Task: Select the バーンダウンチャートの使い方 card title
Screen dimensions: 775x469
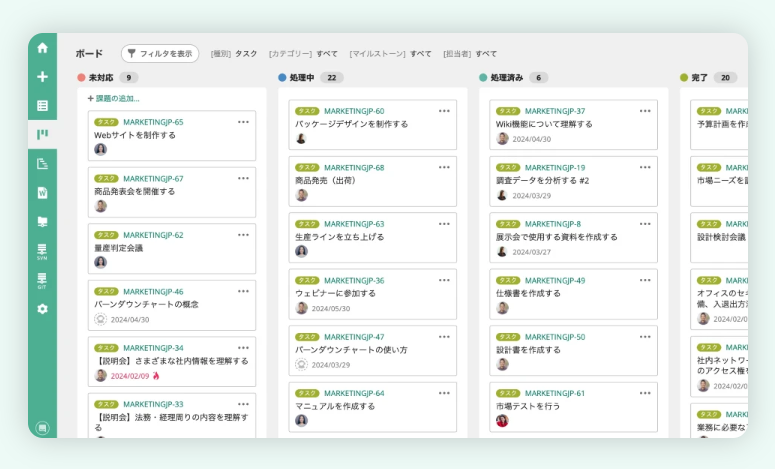Action: 351,349
